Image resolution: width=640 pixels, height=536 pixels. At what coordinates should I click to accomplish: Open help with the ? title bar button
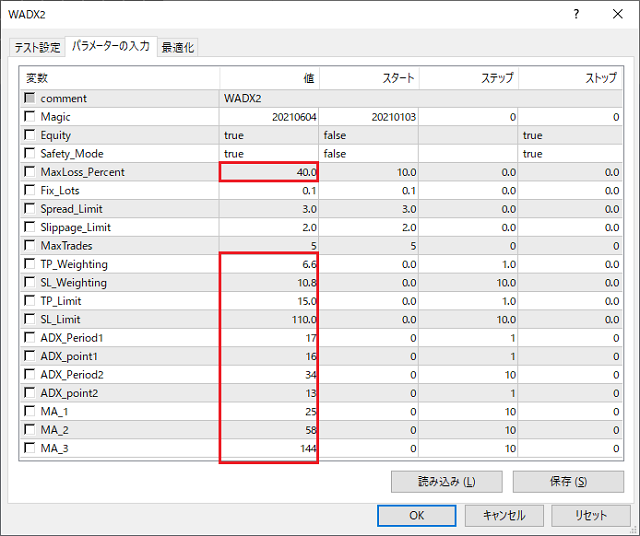[576, 14]
